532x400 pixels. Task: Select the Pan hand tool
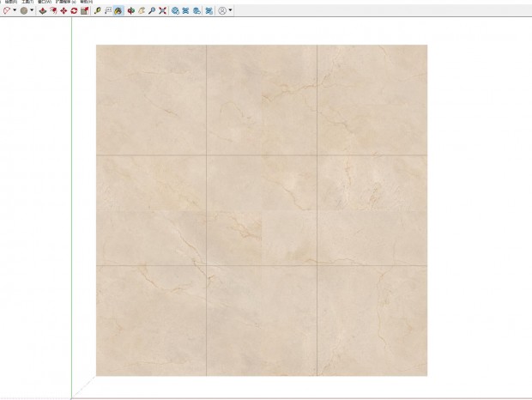point(142,11)
